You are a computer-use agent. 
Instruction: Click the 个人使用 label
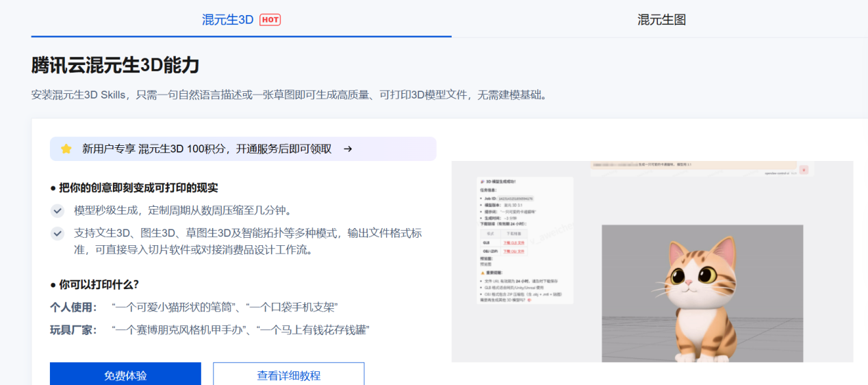pyautogui.click(x=74, y=307)
